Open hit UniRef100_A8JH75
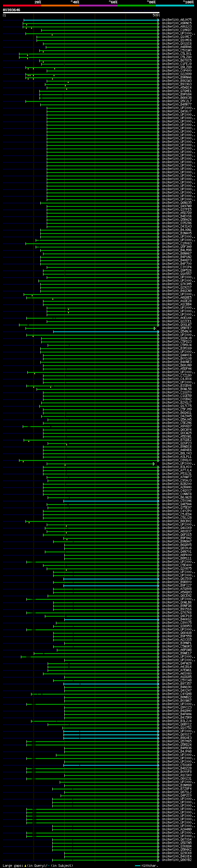This screenshot has height=868, width=197. (177, 20)
